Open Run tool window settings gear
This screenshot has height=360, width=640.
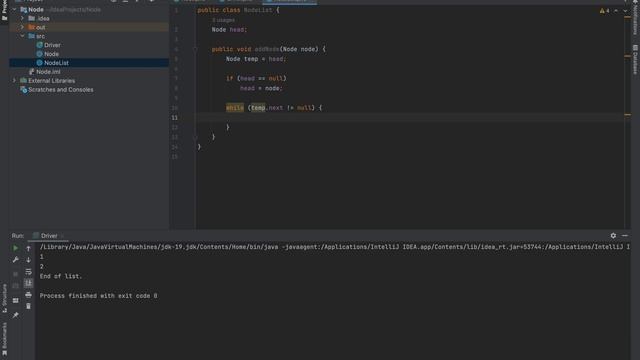pyautogui.click(x=613, y=236)
